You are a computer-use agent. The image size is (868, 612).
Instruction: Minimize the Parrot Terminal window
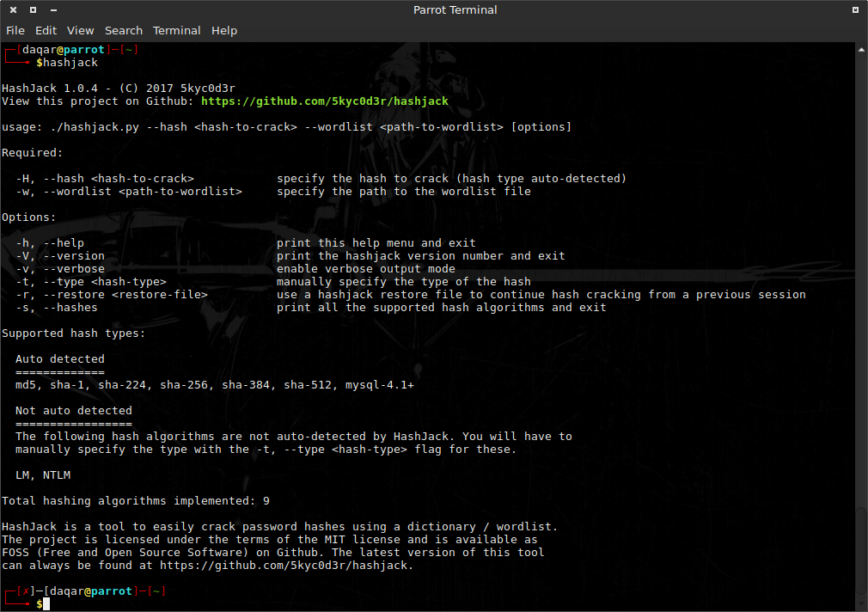53,10
